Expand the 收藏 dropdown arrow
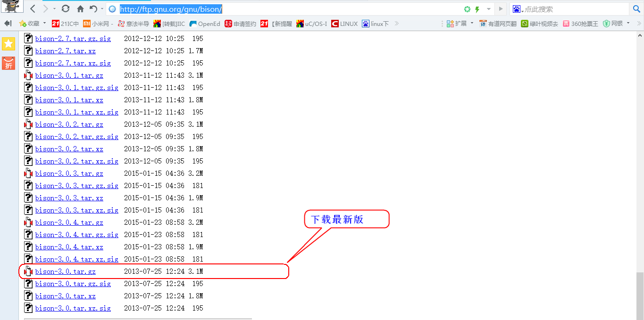This screenshot has height=320, width=644. pos(45,23)
